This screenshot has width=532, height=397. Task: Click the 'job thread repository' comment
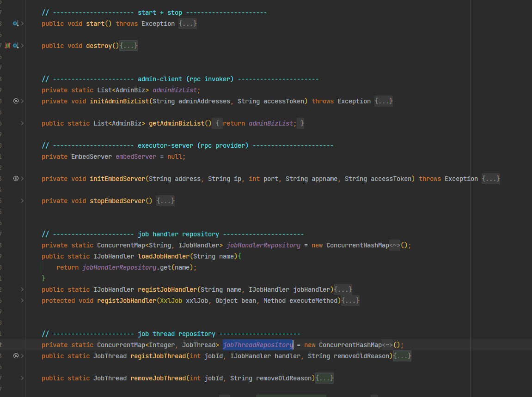171,334
